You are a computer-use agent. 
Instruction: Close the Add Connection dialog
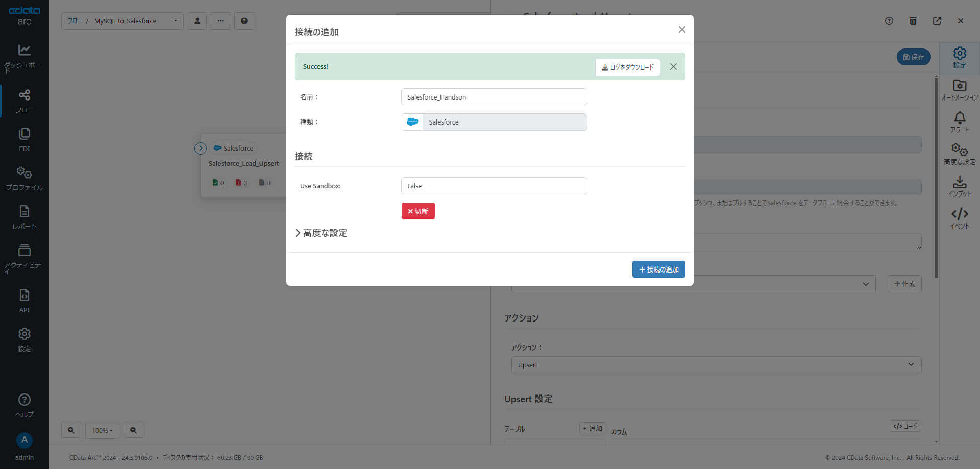[x=682, y=30]
